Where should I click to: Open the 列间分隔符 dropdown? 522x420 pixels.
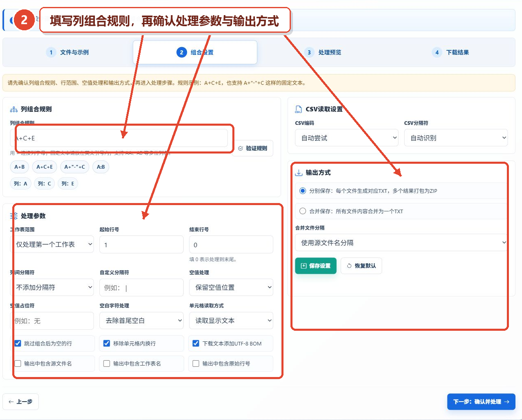[52, 287]
